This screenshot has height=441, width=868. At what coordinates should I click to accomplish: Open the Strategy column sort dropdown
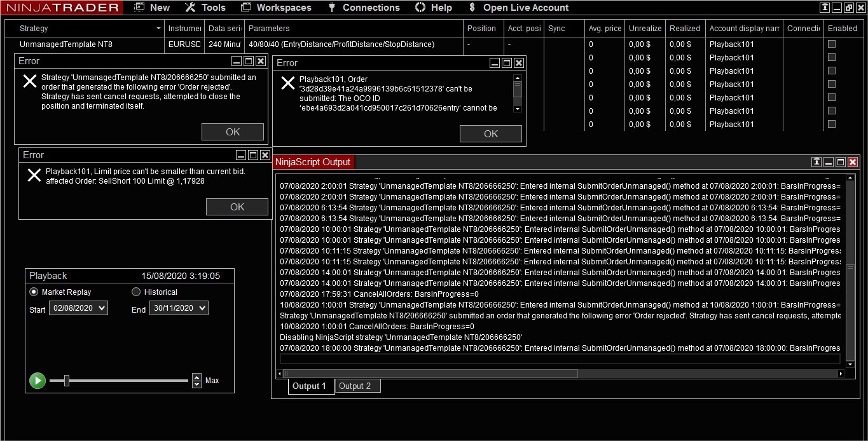pos(158,29)
